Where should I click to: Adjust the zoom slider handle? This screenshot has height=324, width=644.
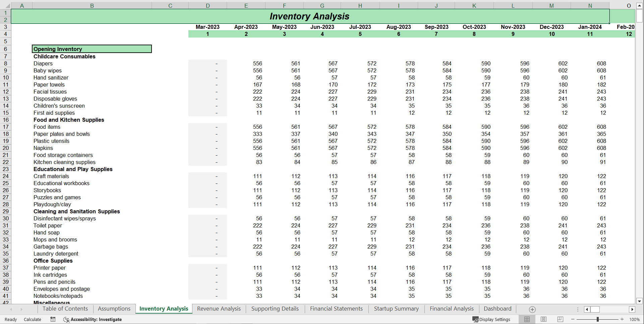point(597,319)
